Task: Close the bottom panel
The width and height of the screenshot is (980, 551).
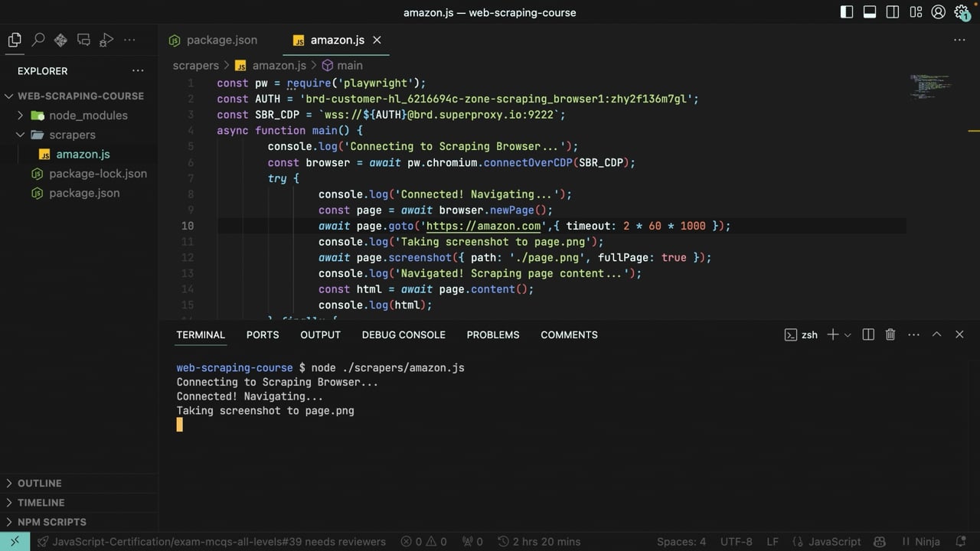Action: 959,334
